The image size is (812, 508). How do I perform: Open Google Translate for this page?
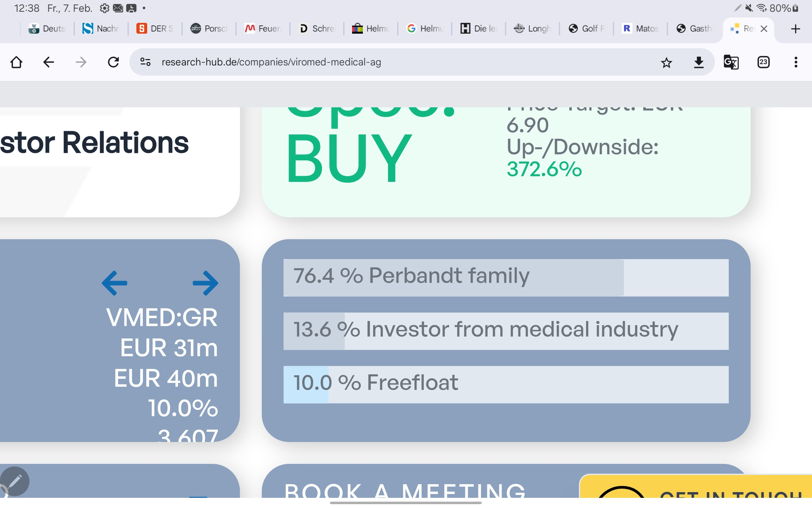click(x=731, y=62)
